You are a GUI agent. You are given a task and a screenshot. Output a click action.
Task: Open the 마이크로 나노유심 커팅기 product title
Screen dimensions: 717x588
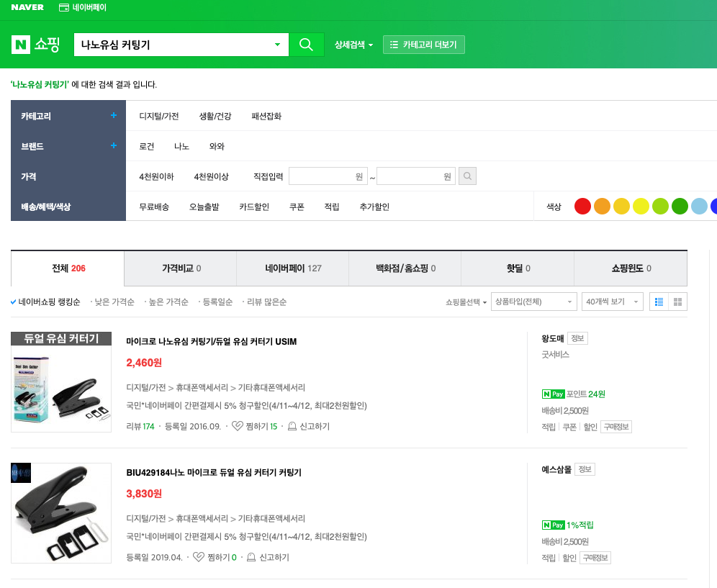coord(211,342)
